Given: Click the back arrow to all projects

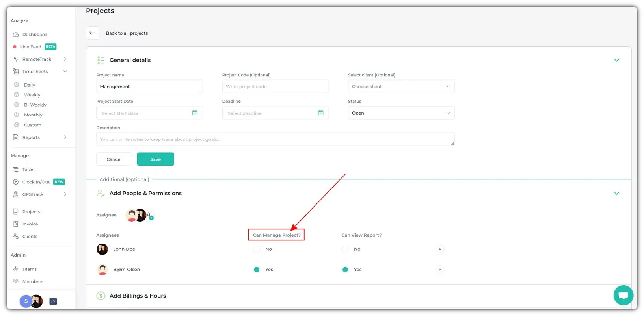Looking at the screenshot, I should (x=93, y=33).
